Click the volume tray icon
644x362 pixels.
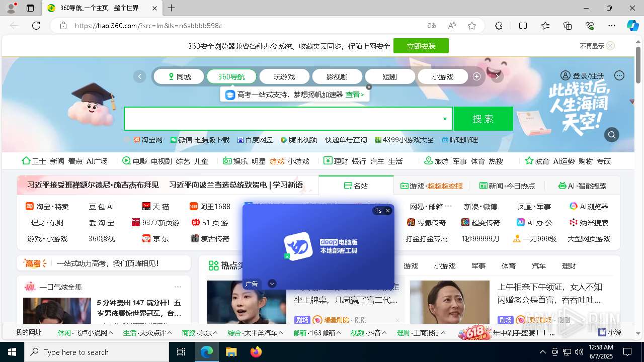pos(579,352)
